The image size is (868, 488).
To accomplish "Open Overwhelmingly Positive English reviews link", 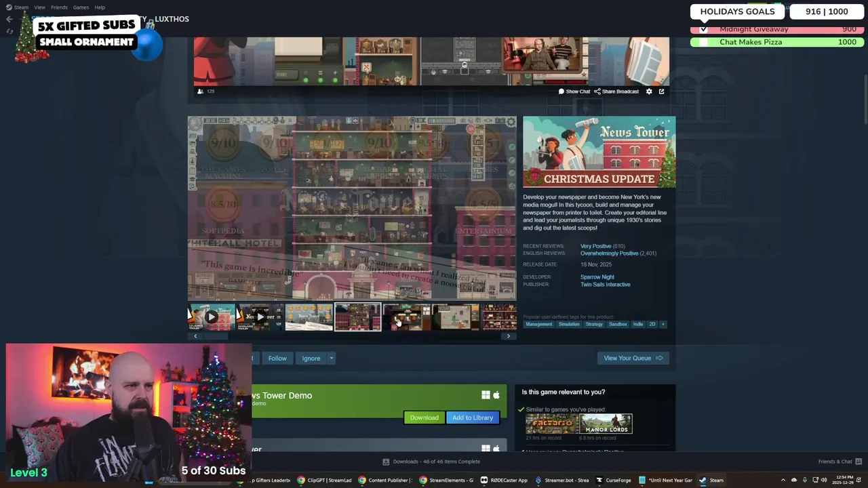I will pos(609,253).
